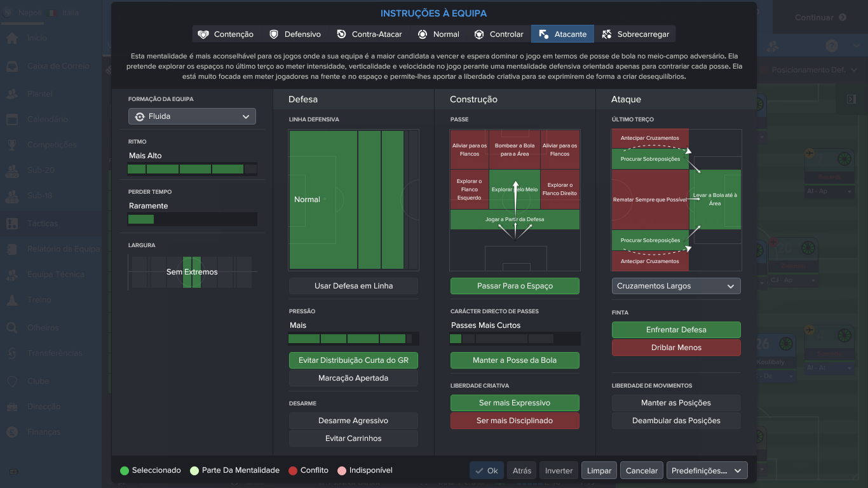
Task: Toggle Evitar Distribuição Curta do GR
Action: [x=353, y=360]
